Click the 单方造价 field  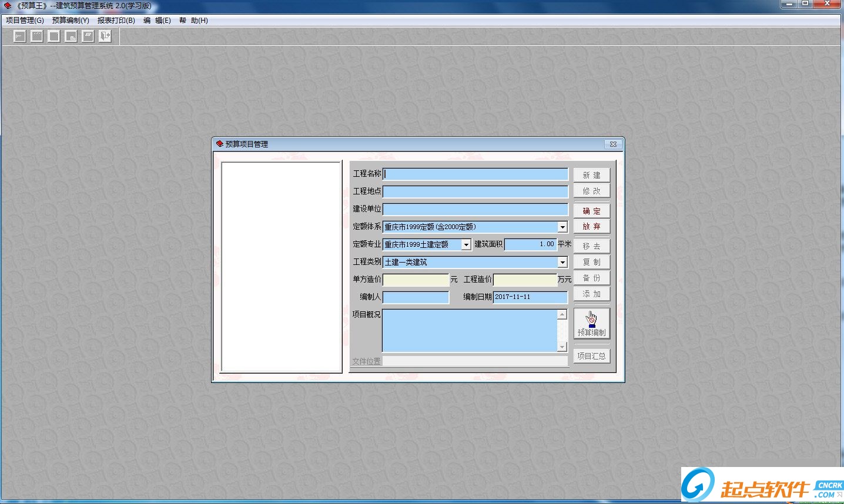tap(416, 280)
